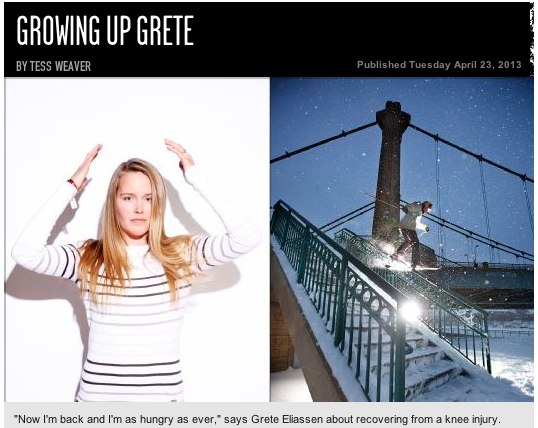
Task: Click the ring on the raised hand
Action: click(x=184, y=151)
